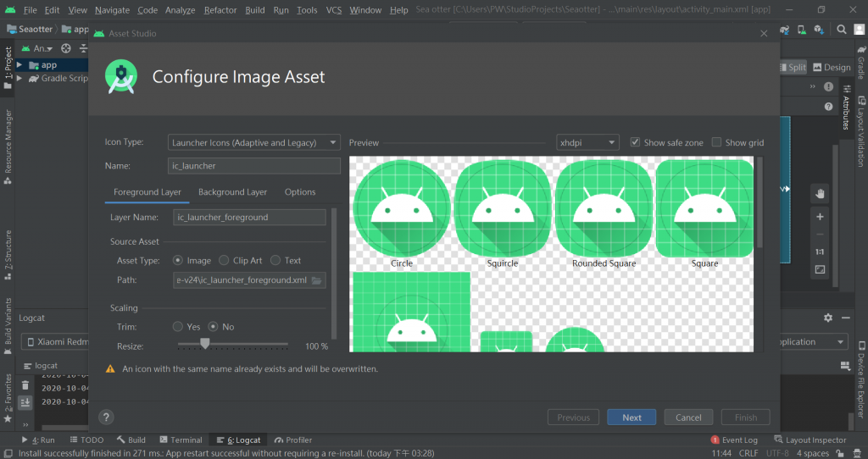Select the Squircle icon preview
The image size is (868, 459).
[503, 208]
